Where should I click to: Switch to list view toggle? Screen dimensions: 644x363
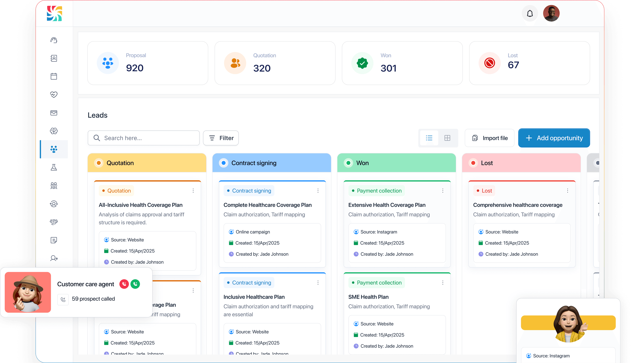pos(429,138)
